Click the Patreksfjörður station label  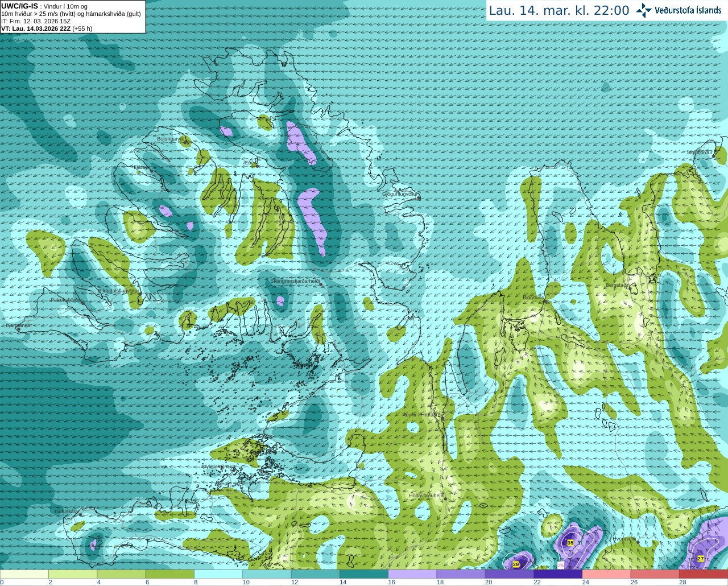click(66, 300)
